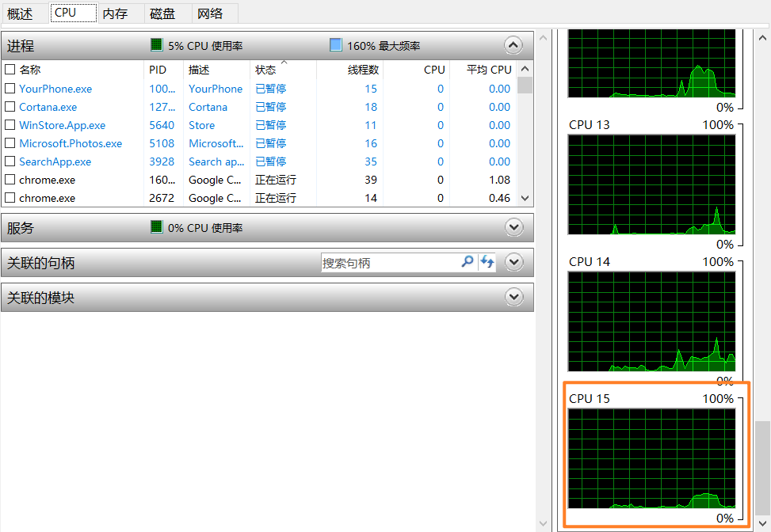Click the blue maximum frequency icon

335,45
